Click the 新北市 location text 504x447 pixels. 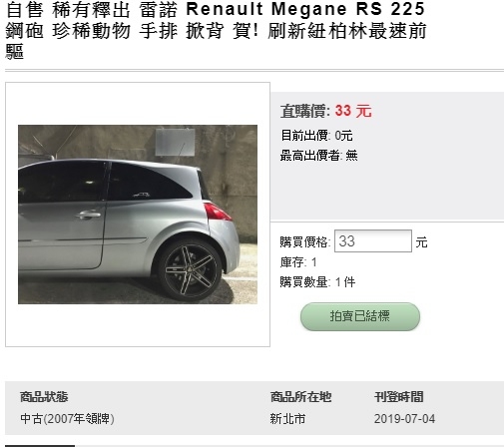tap(287, 419)
